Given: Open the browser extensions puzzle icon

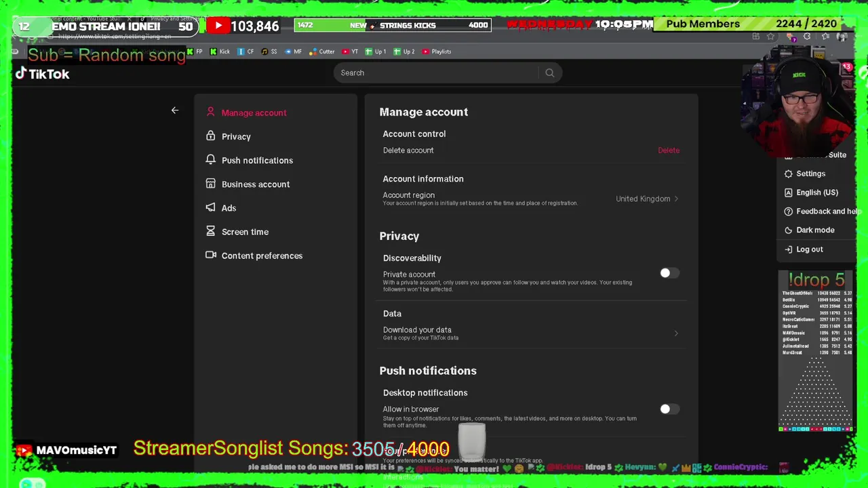Looking at the screenshot, I should [807, 37].
